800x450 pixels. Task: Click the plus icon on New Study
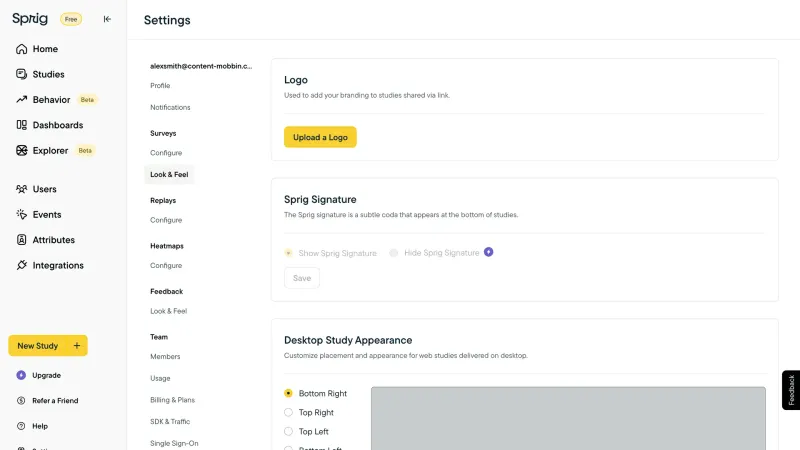coord(77,345)
